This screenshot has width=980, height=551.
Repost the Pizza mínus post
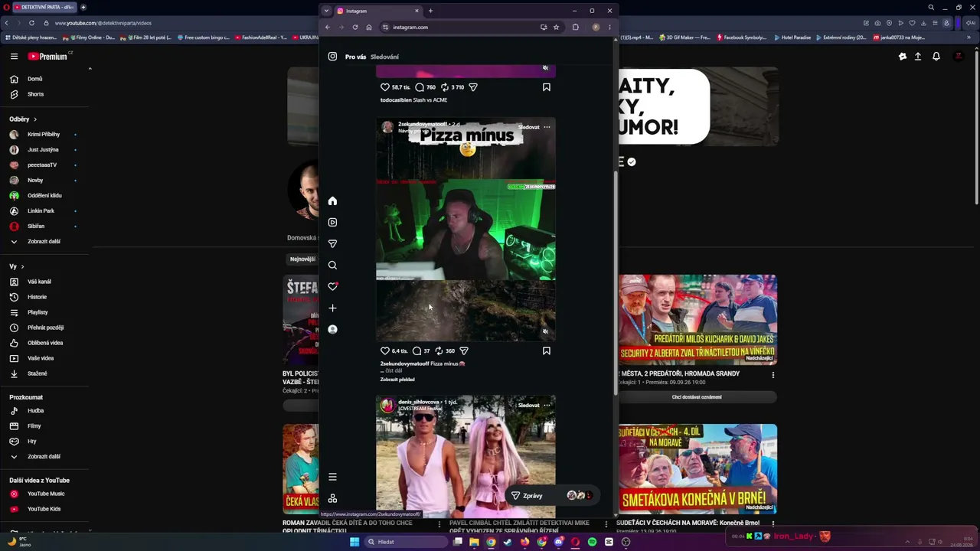[x=439, y=351]
